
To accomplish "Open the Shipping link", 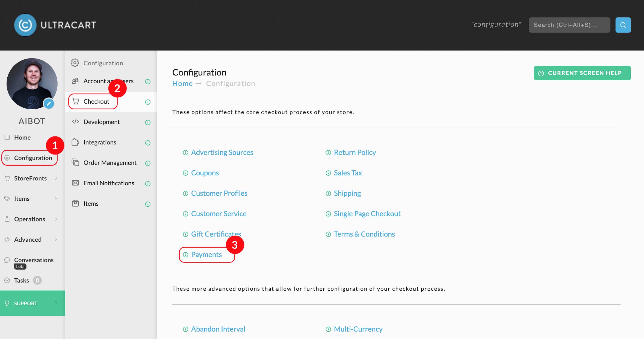I will pos(347,193).
